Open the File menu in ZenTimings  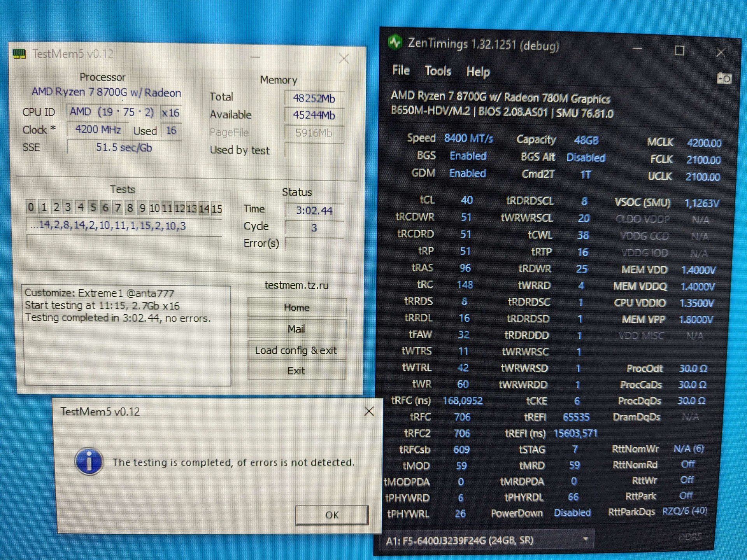click(401, 70)
